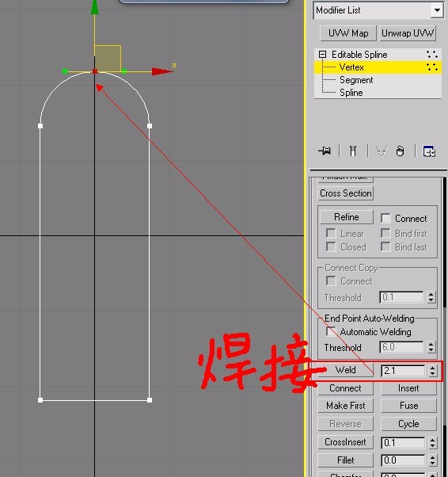This screenshot has height=477, width=448.
Task: Click the rollout panel vertical scrollbar
Action: [445, 327]
